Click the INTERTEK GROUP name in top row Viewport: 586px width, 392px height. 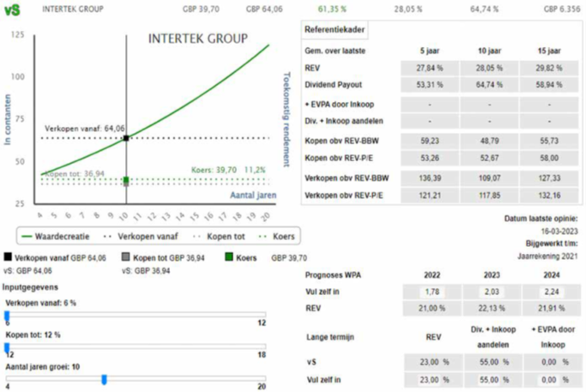coord(73,9)
